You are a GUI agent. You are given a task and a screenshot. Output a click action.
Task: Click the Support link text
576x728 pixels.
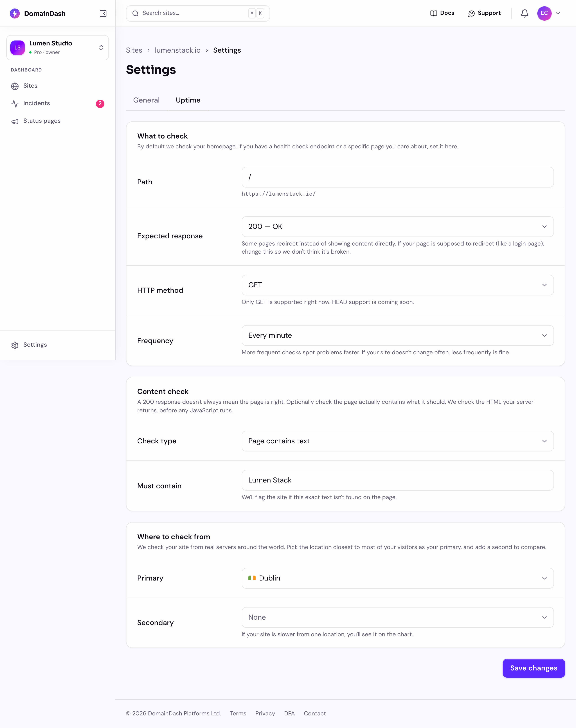click(489, 13)
